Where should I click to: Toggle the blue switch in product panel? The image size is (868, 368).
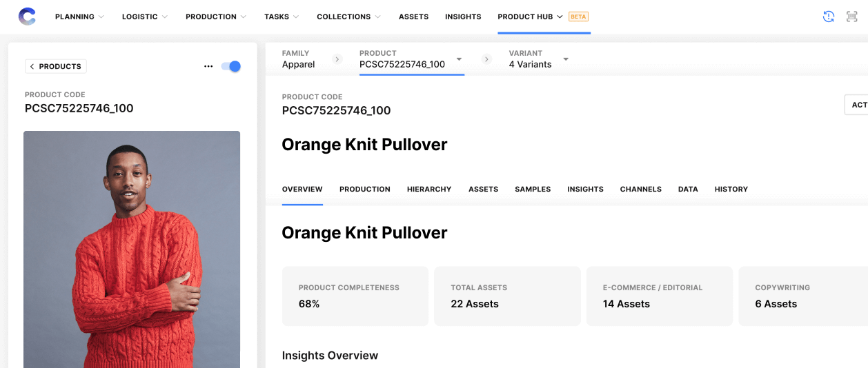click(230, 67)
